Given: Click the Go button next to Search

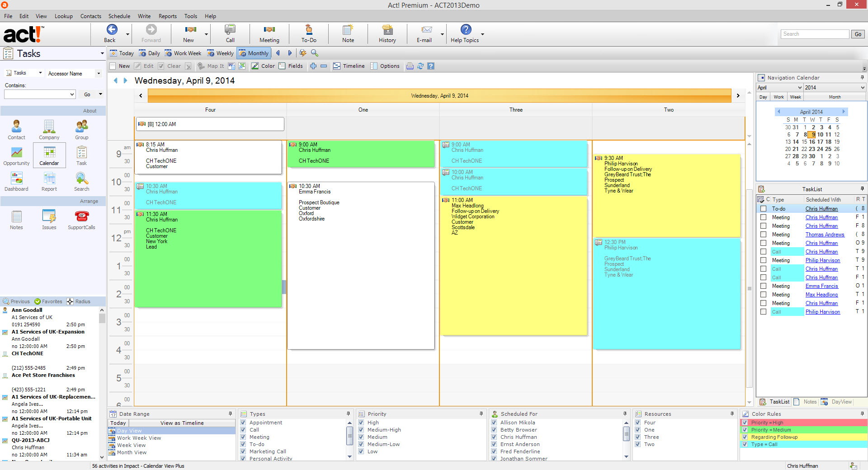Looking at the screenshot, I should click(x=858, y=34).
